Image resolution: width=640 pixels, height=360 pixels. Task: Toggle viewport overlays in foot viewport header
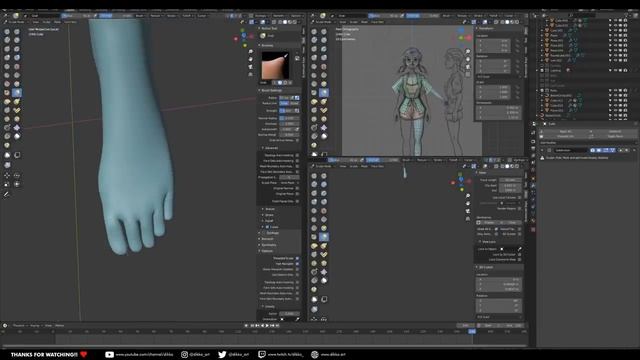pyautogui.click(x=262, y=22)
